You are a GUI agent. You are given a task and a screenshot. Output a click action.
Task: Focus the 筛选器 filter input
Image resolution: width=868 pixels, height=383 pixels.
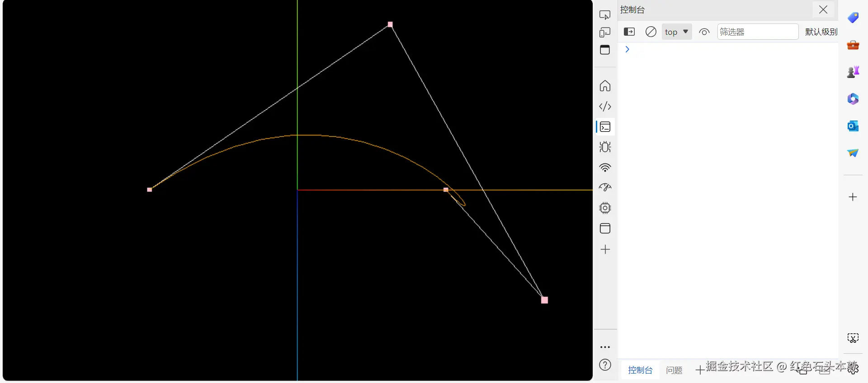758,32
